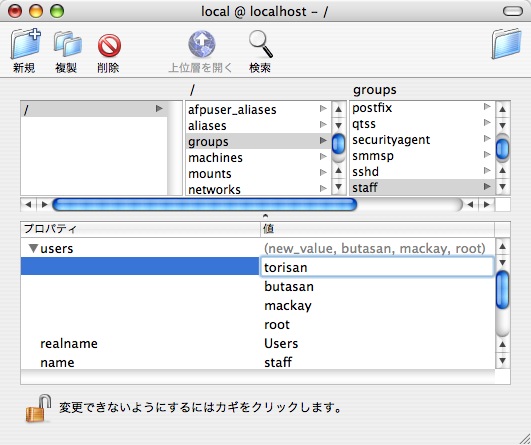Collapse the users property disclosure triangle
The width and height of the screenshot is (531, 445).
(33, 249)
